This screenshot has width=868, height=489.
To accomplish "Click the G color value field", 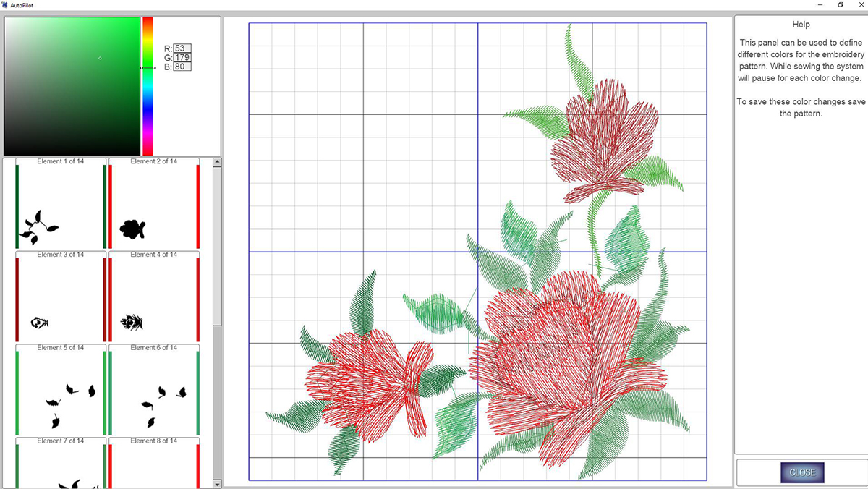I will coord(182,58).
